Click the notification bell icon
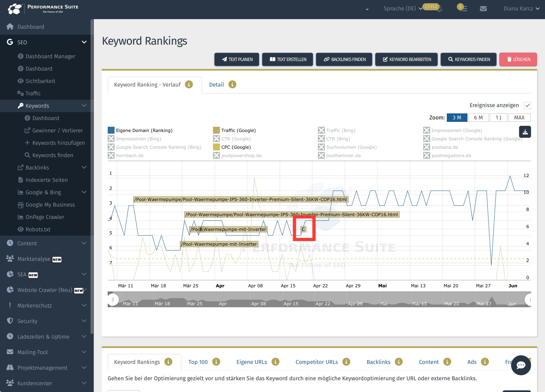 click(439, 9)
